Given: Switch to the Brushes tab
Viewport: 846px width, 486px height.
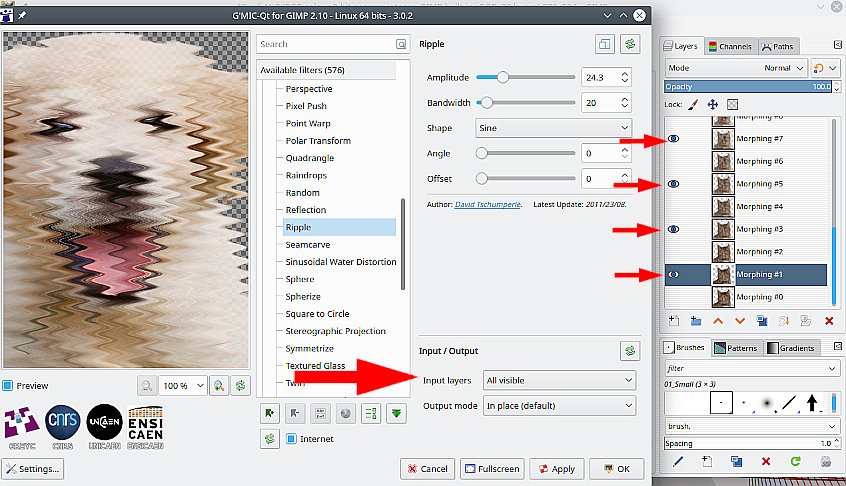Looking at the screenshot, I should click(x=685, y=347).
